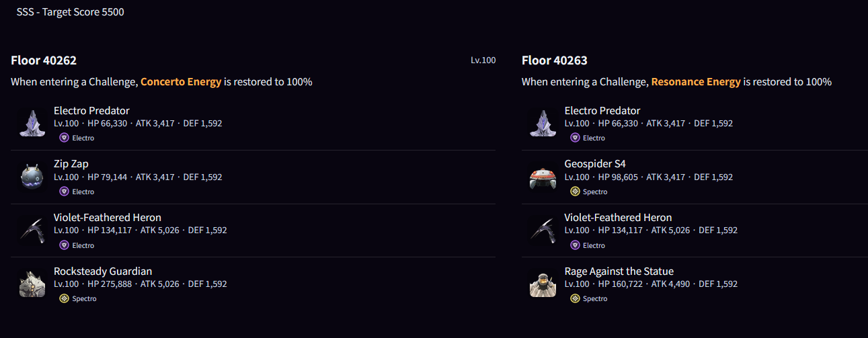Select the Rage Against the Statue portrait

(x=543, y=284)
